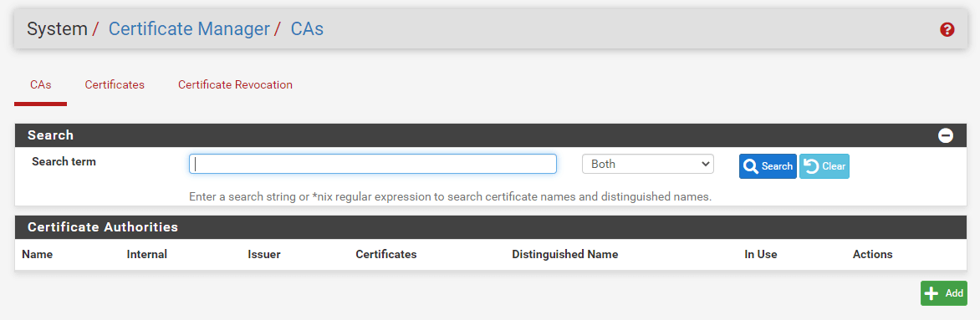Open the Both search scope dropdown
Screen dimensions: 980x320
pyautogui.click(x=647, y=164)
